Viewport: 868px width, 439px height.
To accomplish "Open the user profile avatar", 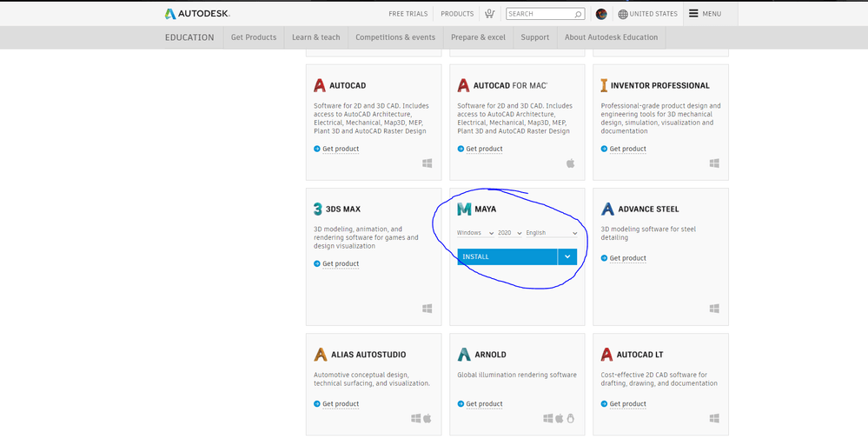I will 602,14.
